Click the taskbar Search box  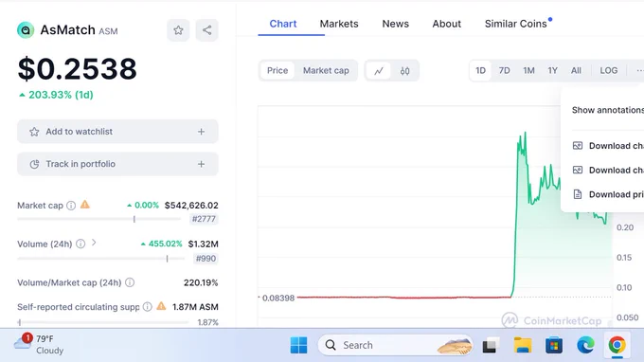pyautogui.click(x=395, y=345)
